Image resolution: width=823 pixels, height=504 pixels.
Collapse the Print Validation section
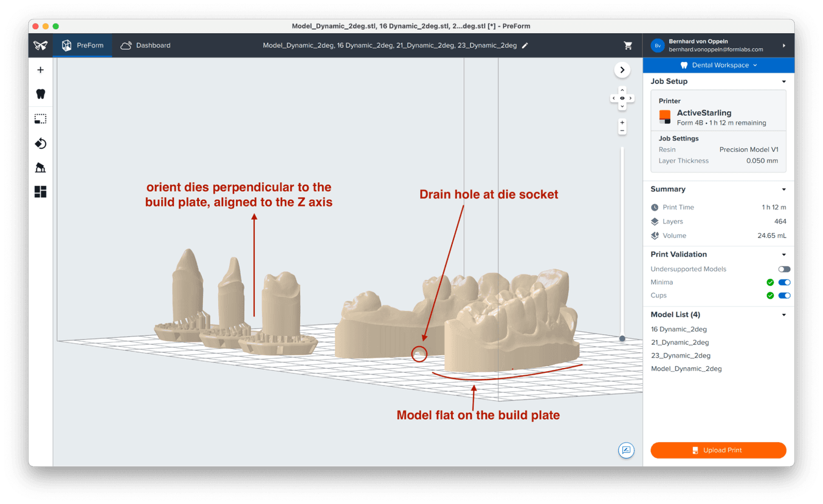point(783,254)
